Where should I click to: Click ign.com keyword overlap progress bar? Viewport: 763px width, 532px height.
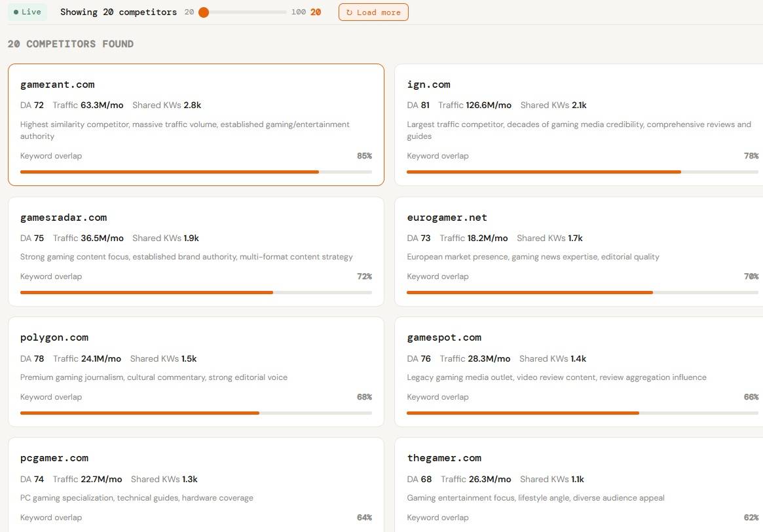(x=582, y=172)
